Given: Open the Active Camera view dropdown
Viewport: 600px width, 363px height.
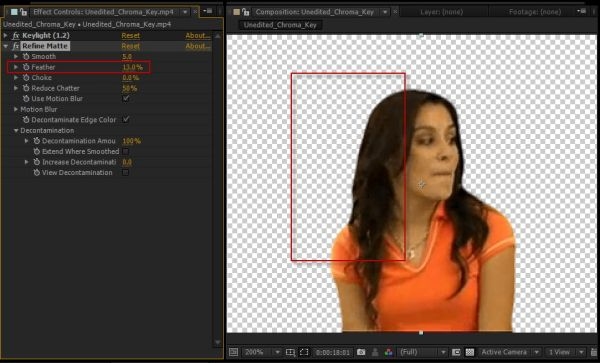Looking at the screenshot, I should (509, 352).
